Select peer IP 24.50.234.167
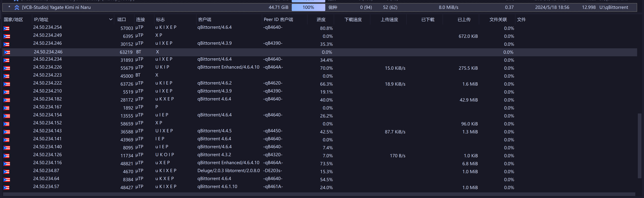 [x=48, y=107]
